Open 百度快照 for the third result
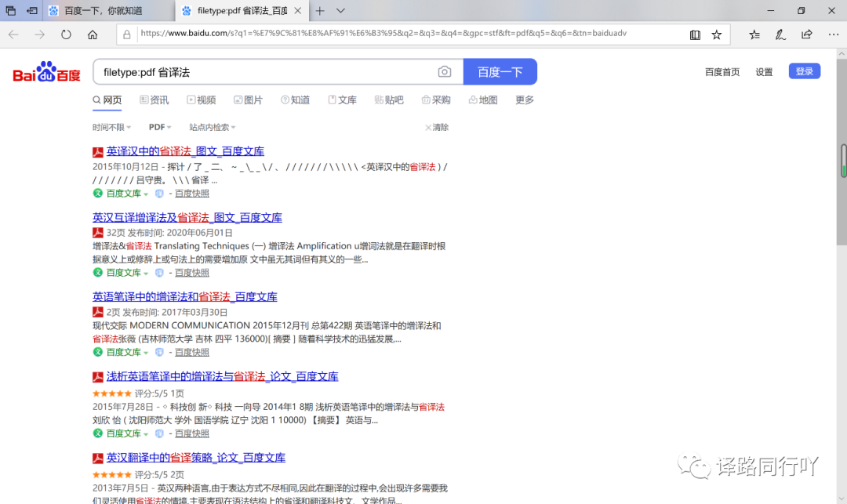The image size is (847, 504). (x=192, y=352)
